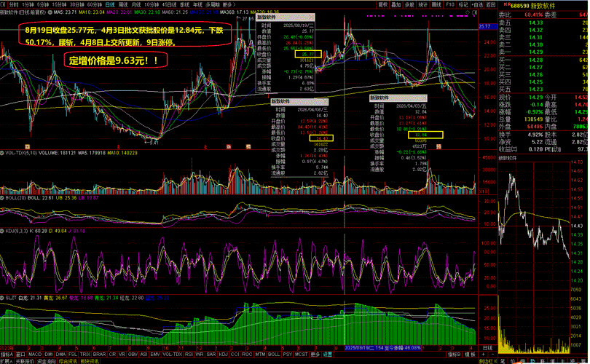Click diamond icon at chart top-right
The width and height of the screenshot is (590, 364).
tap(468, 12)
